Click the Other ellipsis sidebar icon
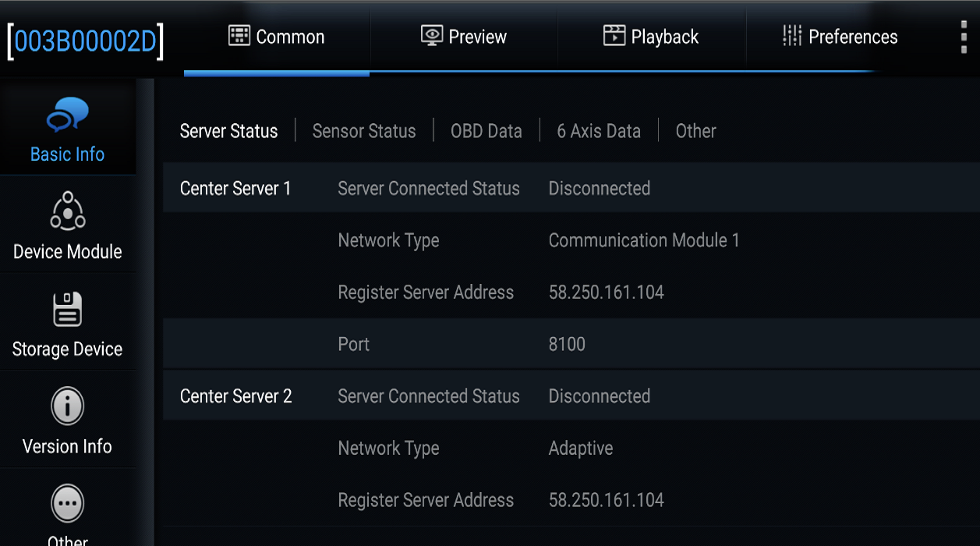 tap(68, 504)
